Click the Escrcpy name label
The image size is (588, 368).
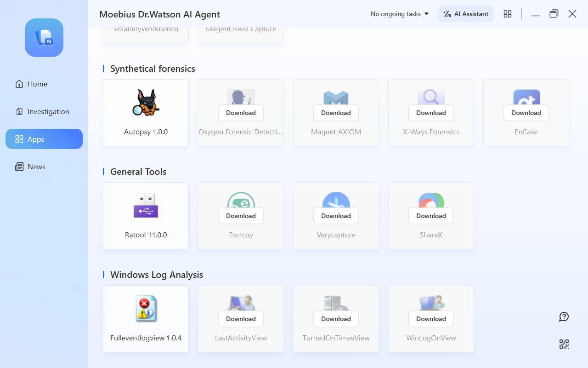click(x=241, y=235)
